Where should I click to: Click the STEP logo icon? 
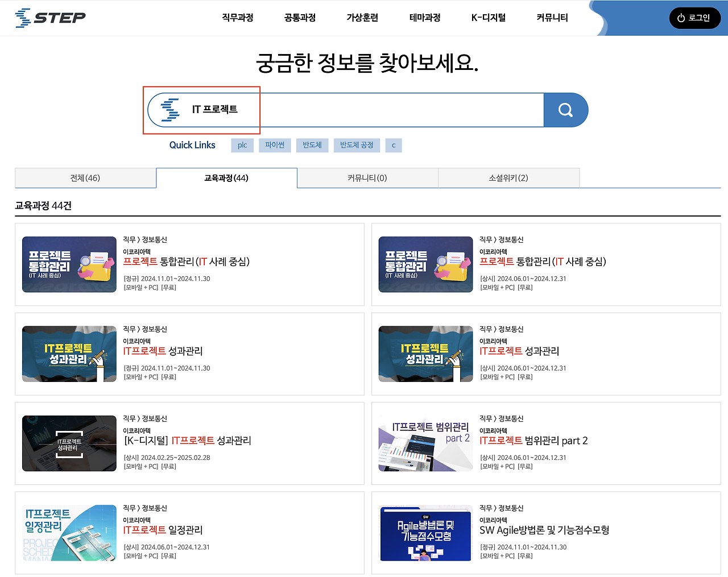coord(22,17)
